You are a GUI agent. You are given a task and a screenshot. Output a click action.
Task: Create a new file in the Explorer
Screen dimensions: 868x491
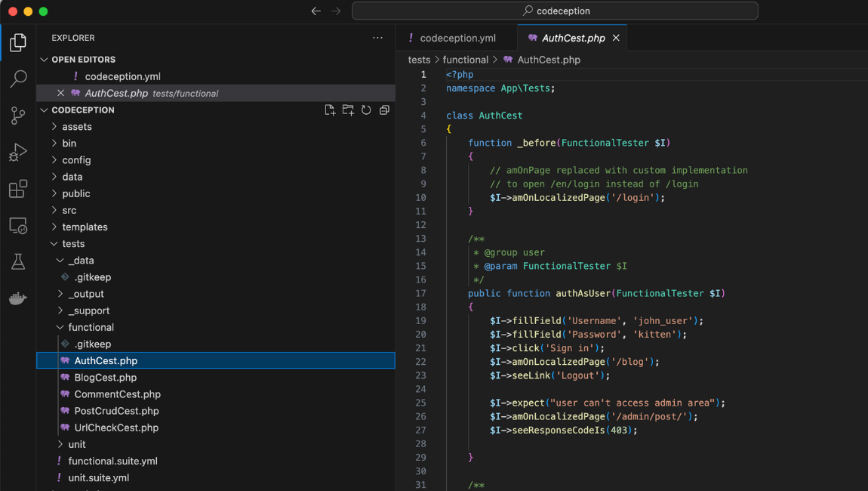(x=330, y=110)
